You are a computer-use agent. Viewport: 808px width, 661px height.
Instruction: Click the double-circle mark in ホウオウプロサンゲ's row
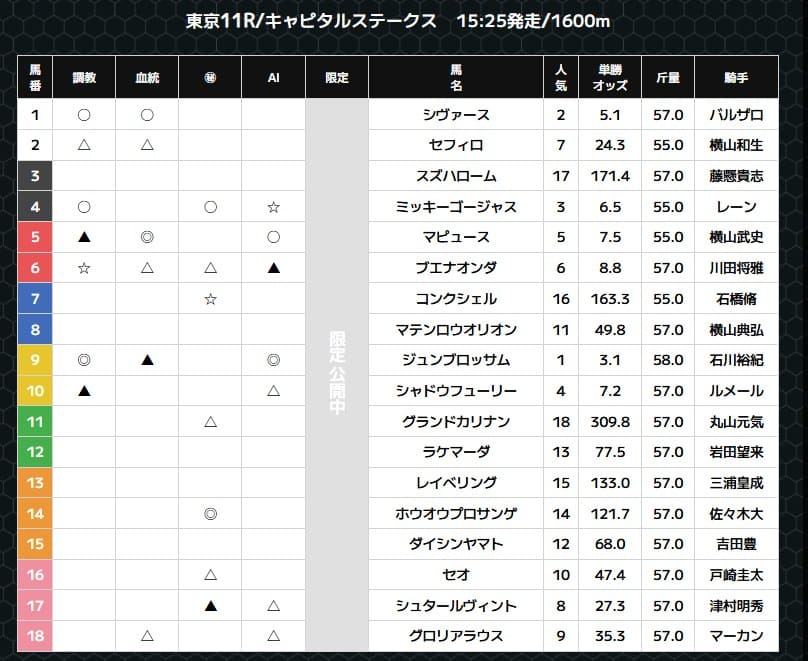coord(210,513)
